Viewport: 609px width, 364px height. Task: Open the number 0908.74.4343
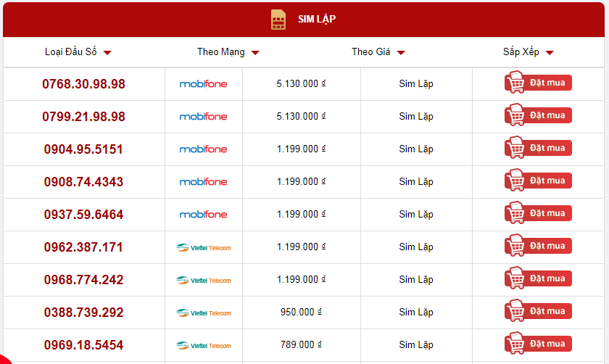pos(83,182)
